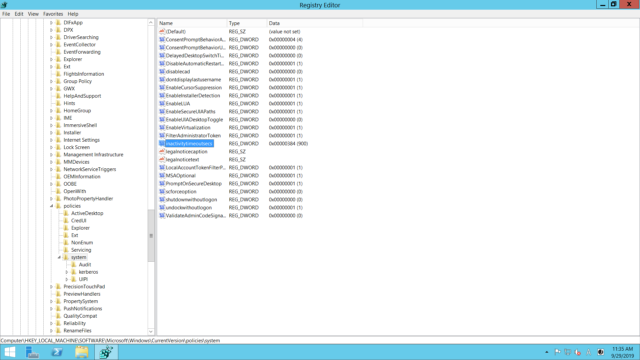Open the Windows Start button
The image size is (640, 360).
(10, 352)
